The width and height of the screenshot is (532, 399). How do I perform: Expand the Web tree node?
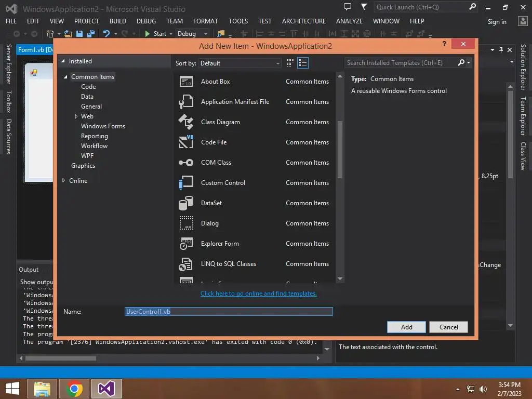(x=76, y=116)
